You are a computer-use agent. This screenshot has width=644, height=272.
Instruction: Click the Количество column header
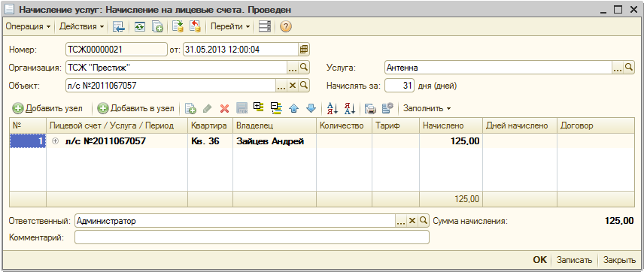(345, 125)
